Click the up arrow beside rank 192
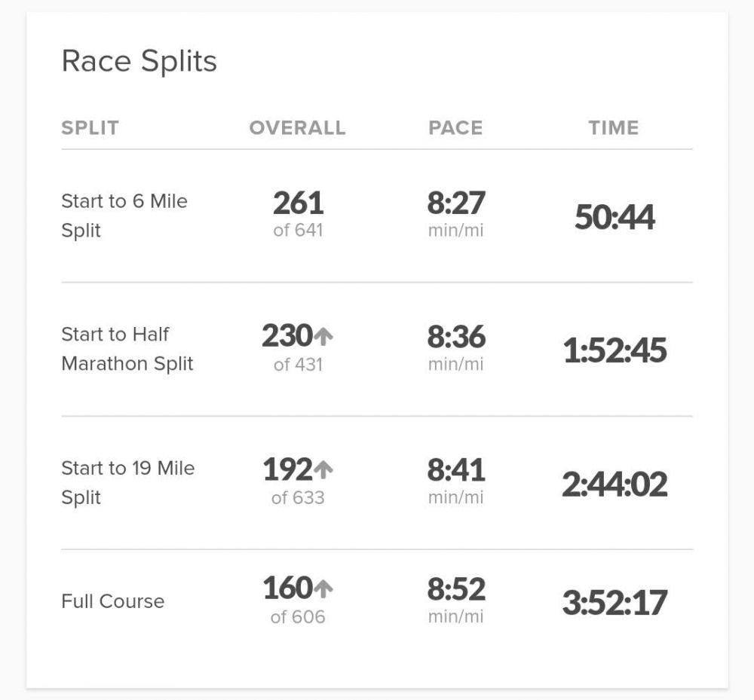754x700 pixels. tap(323, 470)
